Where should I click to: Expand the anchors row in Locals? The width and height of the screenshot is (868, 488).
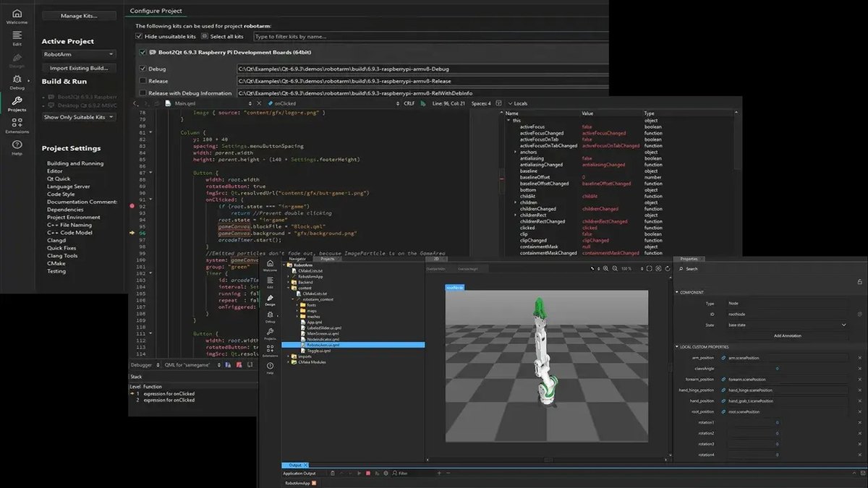(515, 152)
